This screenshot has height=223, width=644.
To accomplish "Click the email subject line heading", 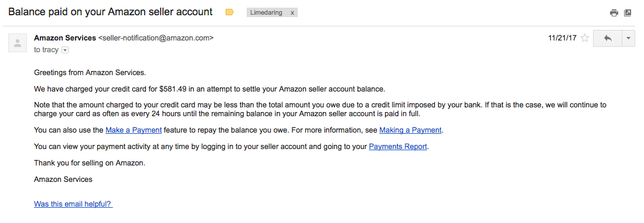I will 111,12.
